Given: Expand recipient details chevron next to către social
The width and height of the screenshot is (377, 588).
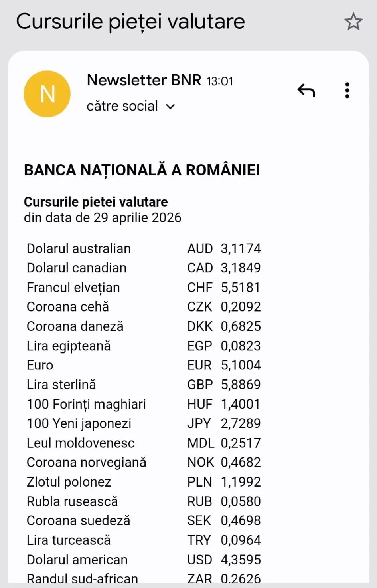Looking at the screenshot, I should tap(170, 107).
